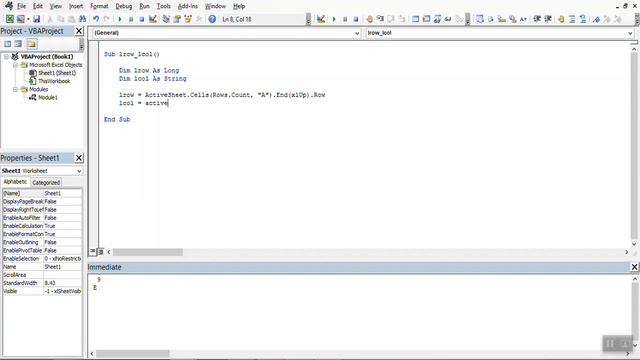Select Module1 in project tree

tap(48, 98)
